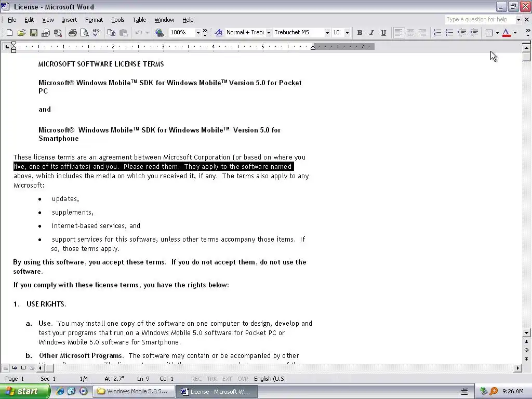Screen dimensions: 532x399
Task: Toggle bold formatting
Action: pos(360,33)
